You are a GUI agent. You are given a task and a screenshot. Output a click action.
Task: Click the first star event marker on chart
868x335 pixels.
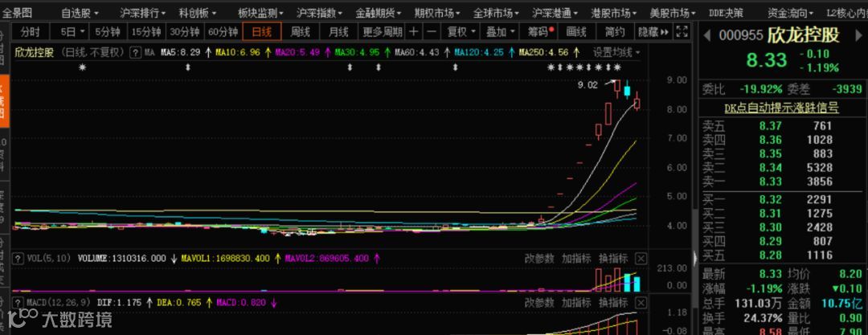83,67
